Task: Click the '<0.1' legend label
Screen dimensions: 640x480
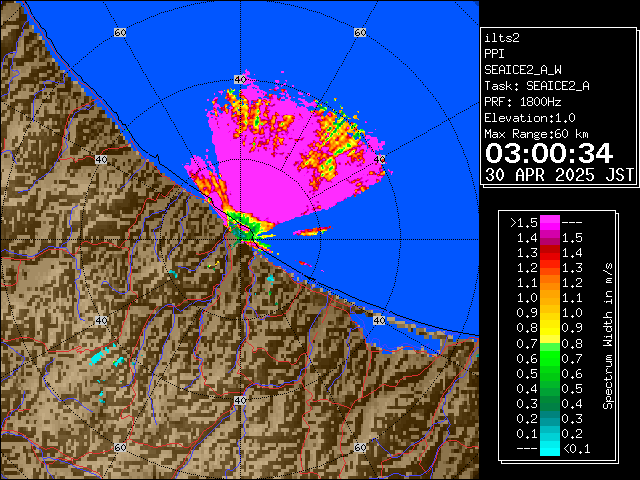Action: click(577, 449)
